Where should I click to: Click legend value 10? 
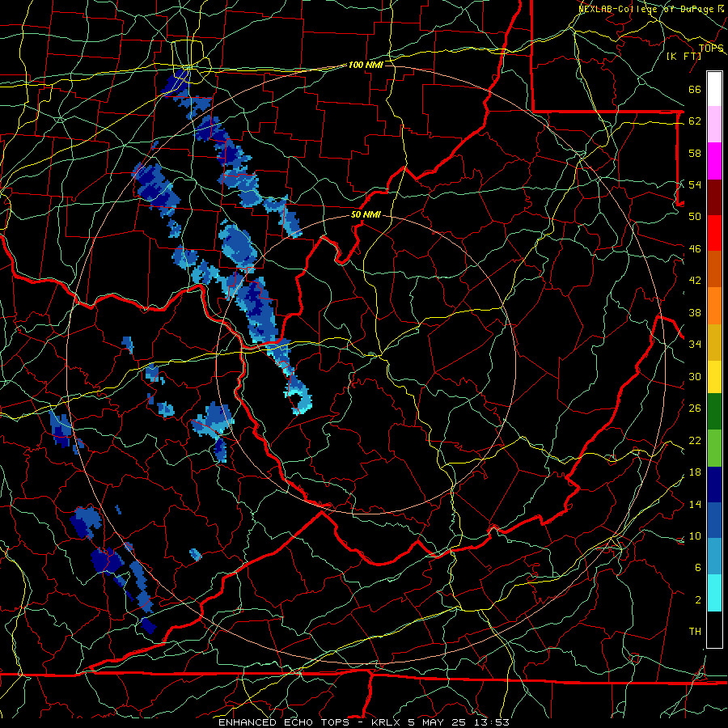click(695, 535)
